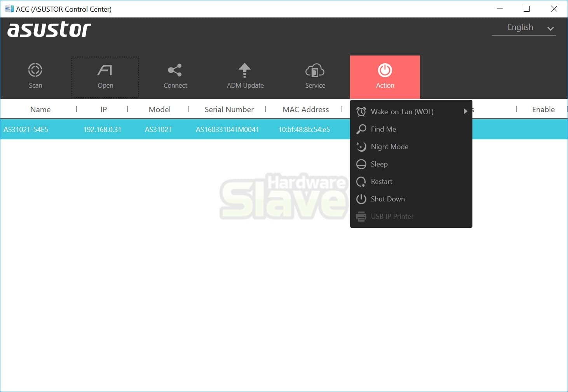This screenshot has height=392, width=568.
Task: Sort by the Model column header
Action: tap(160, 109)
